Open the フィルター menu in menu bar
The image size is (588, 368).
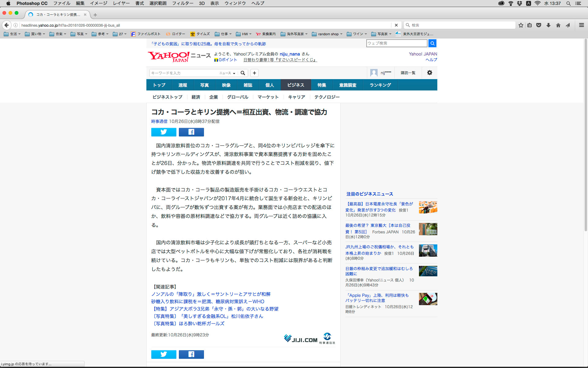coord(183,3)
